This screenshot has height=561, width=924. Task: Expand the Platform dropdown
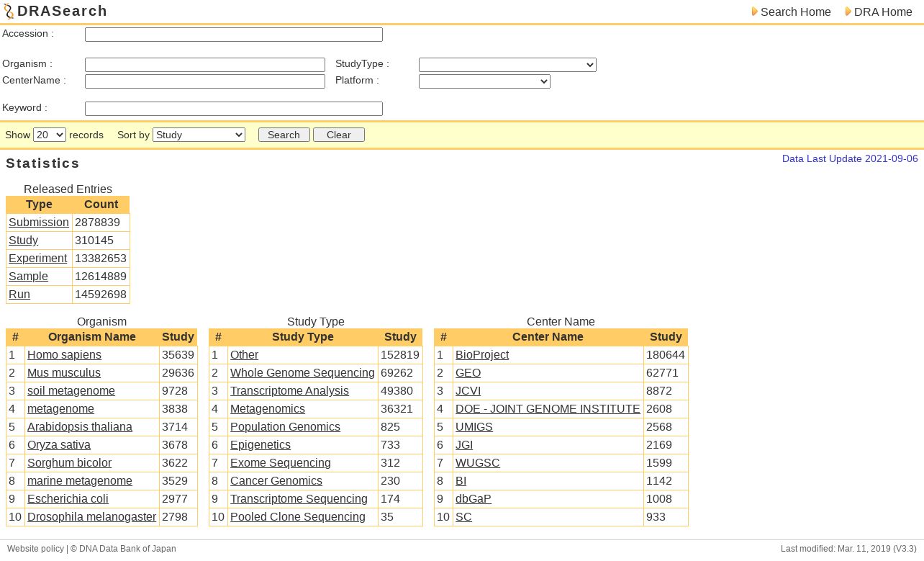[x=484, y=81]
